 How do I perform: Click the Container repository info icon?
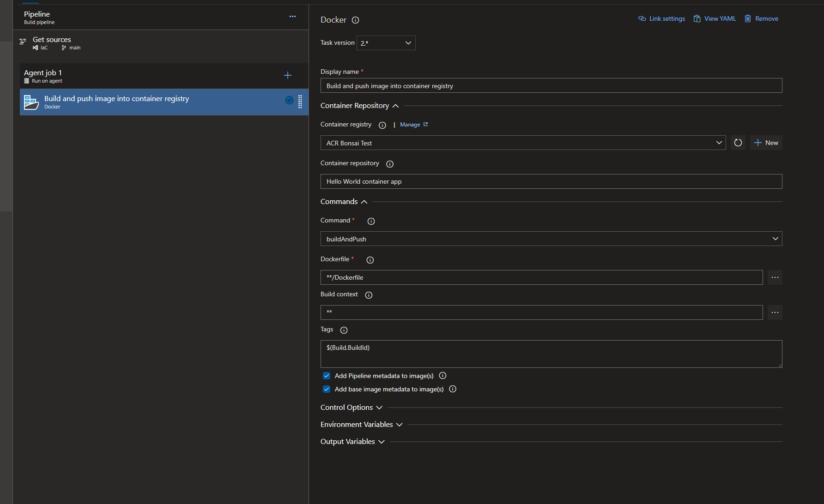click(390, 164)
